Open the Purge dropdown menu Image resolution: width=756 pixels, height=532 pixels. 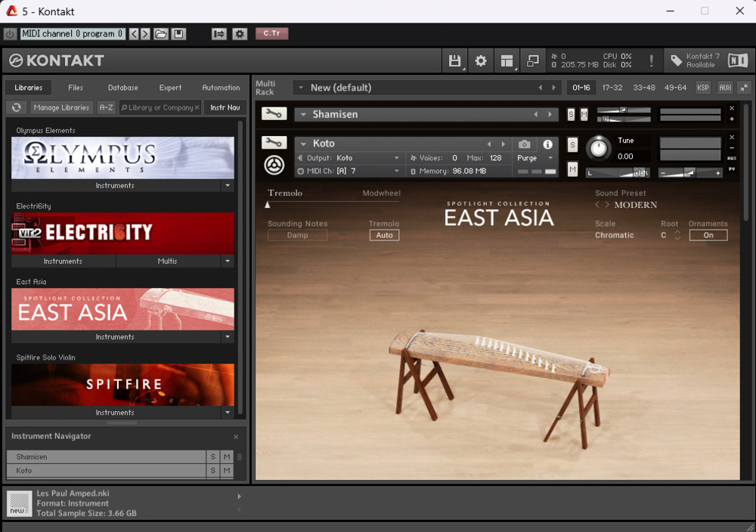tap(534, 158)
